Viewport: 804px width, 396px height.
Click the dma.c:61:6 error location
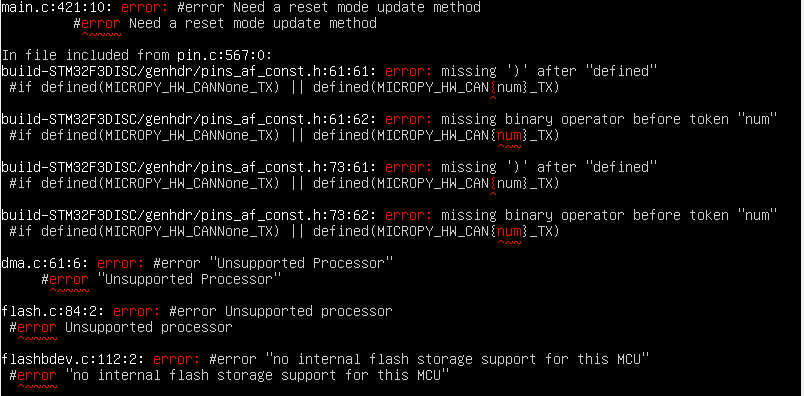pyautogui.click(x=46, y=263)
